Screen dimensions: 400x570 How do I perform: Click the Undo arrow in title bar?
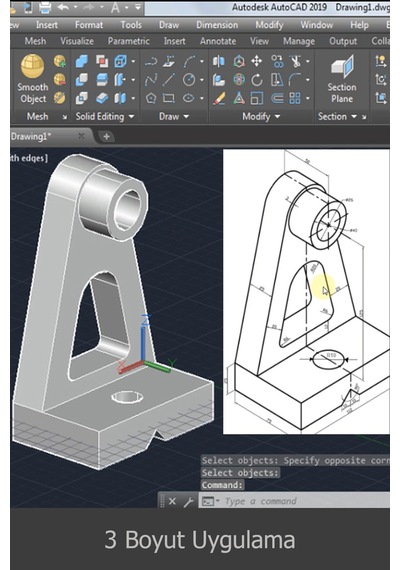point(63,7)
